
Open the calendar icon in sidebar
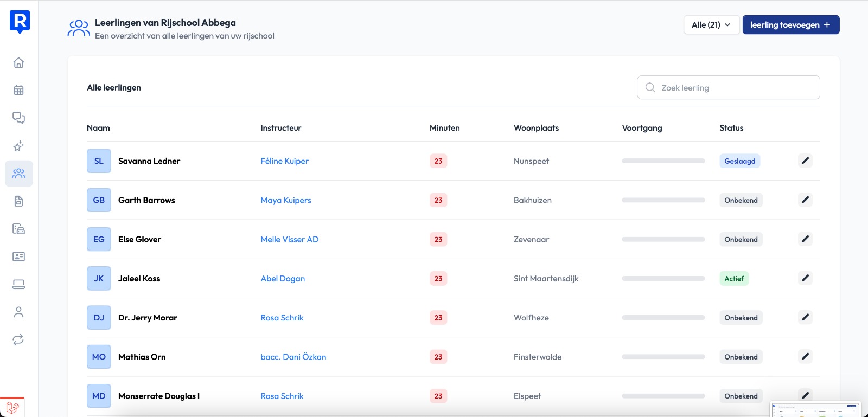click(18, 90)
